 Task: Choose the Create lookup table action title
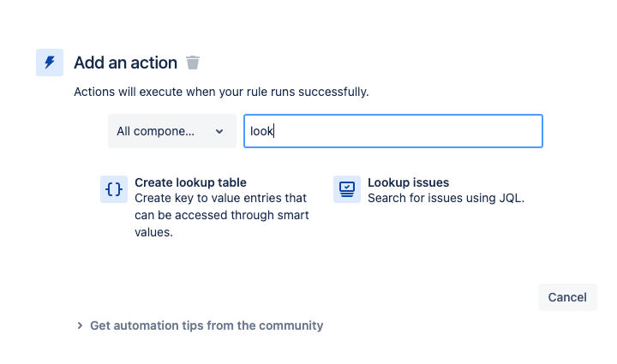tap(190, 182)
